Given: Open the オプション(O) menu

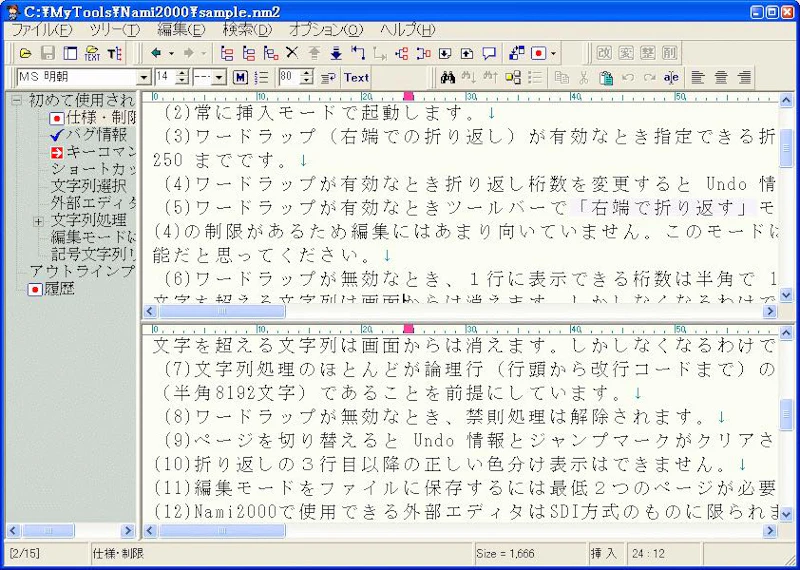Looking at the screenshot, I should pos(326,30).
